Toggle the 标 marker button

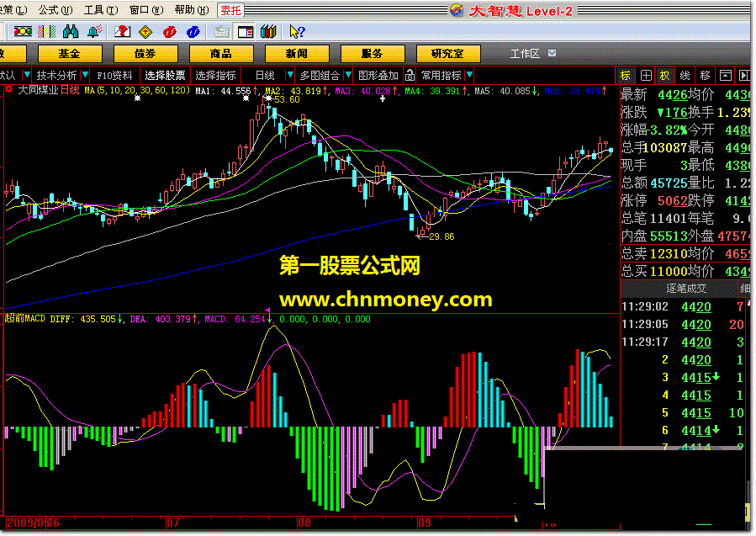click(626, 75)
